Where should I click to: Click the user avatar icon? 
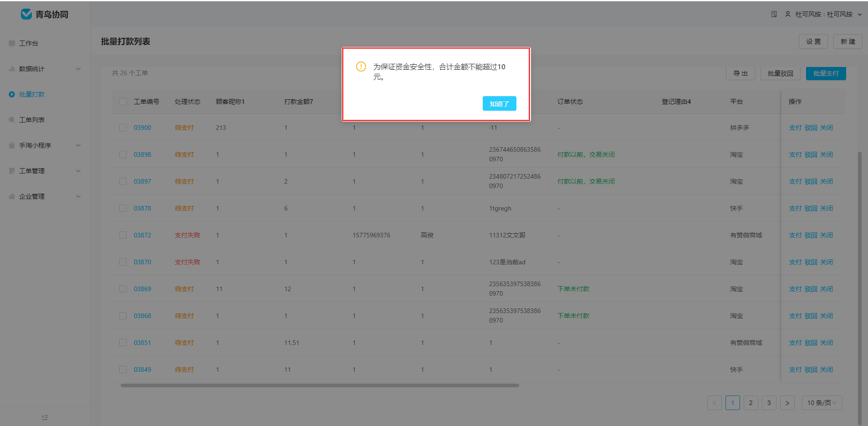pos(788,14)
